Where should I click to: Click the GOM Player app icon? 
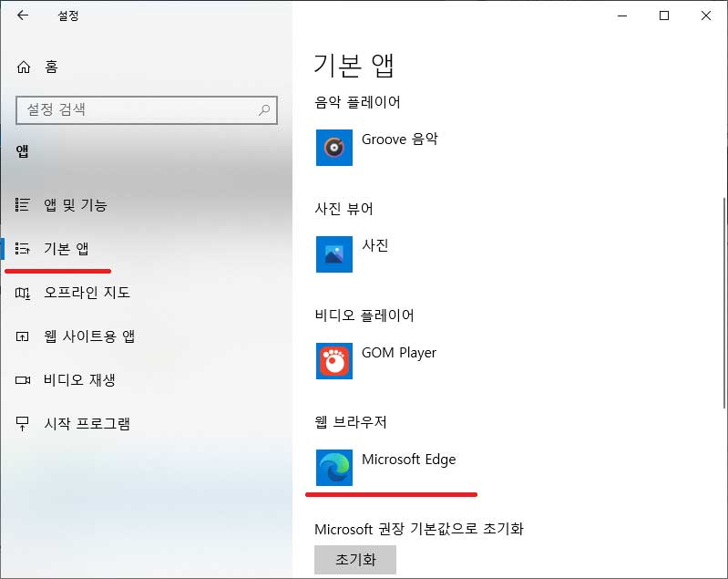pos(334,361)
